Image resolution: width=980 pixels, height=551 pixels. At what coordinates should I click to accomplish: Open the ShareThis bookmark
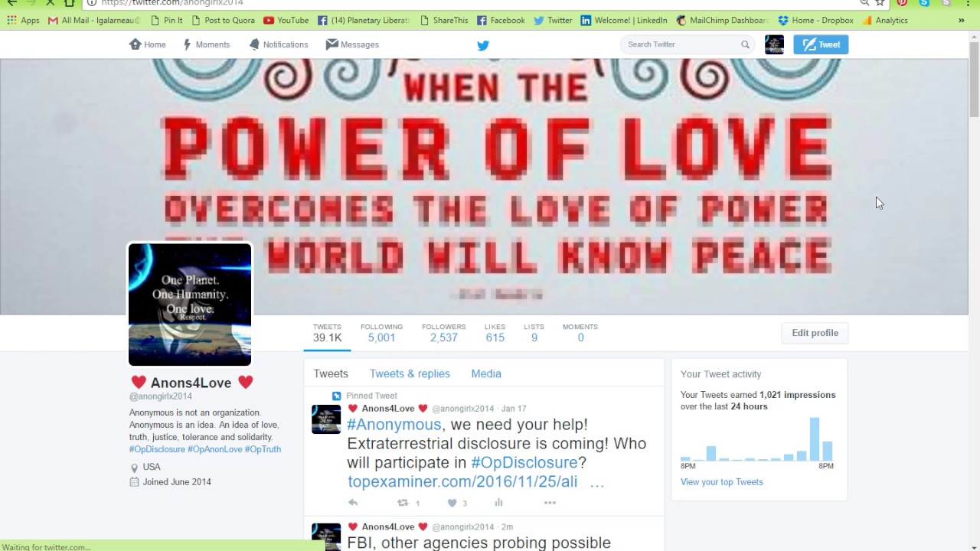(x=444, y=21)
